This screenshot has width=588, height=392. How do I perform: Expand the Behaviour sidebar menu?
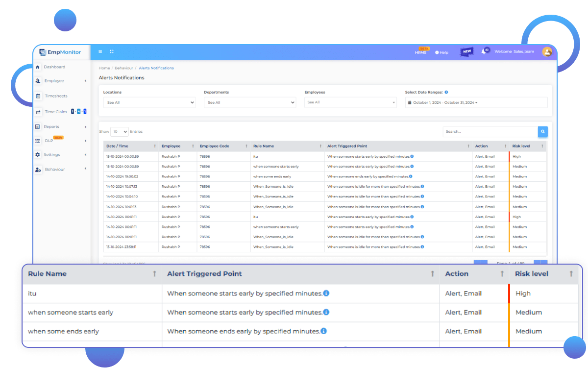pos(55,170)
